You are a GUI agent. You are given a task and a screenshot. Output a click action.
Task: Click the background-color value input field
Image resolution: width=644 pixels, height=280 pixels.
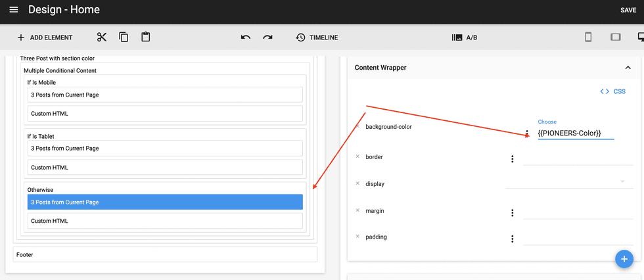575,133
